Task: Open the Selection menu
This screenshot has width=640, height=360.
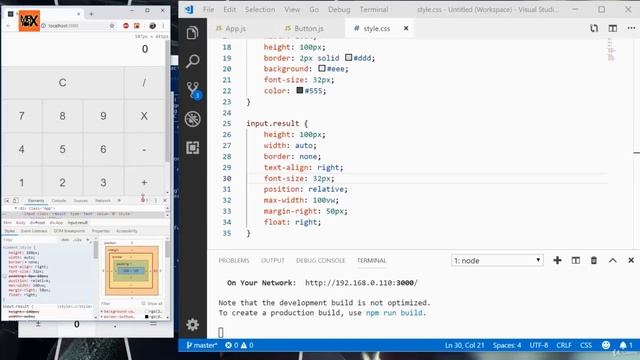Action: 260,9
